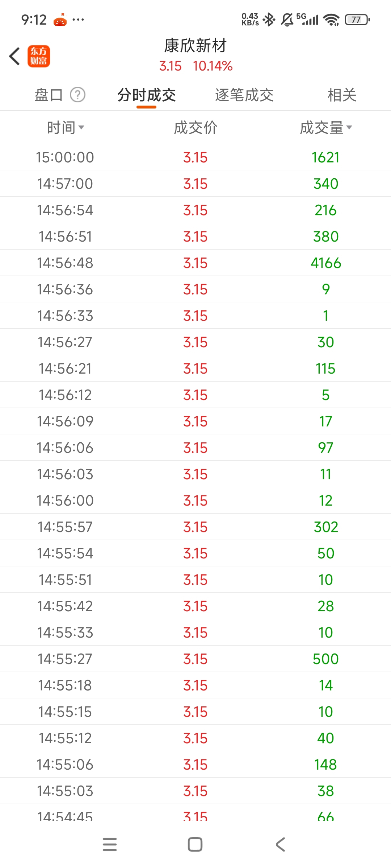The image size is (391, 868).
Task: Tap the 成交价 column header
Action: point(195,128)
